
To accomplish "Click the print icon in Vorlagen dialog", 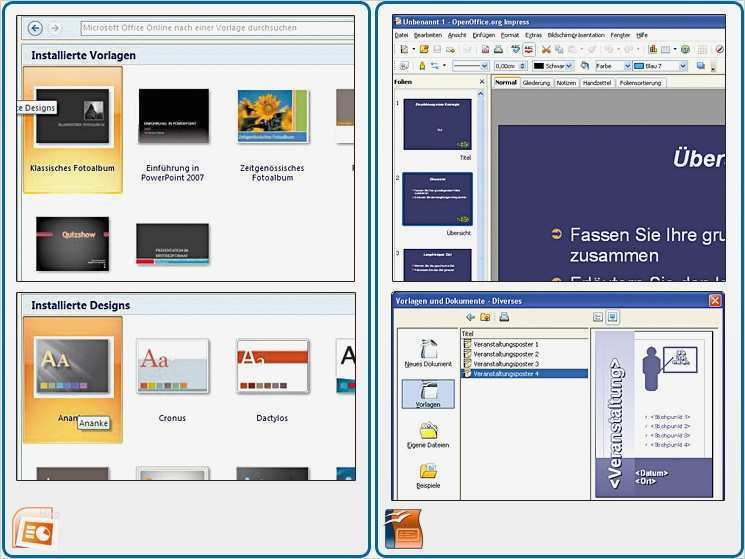I will [x=504, y=317].
